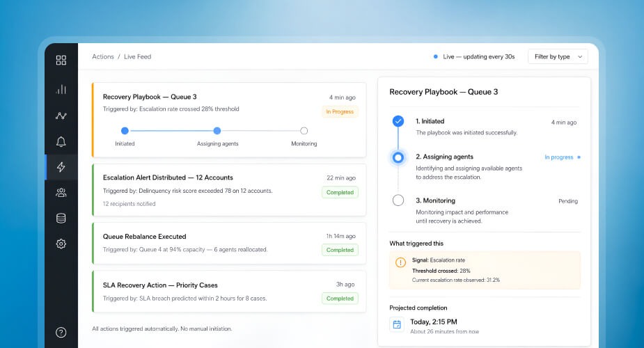
Task: Click the 'Pending' label for Monitoring step
Action: click(x=568, y=201)
